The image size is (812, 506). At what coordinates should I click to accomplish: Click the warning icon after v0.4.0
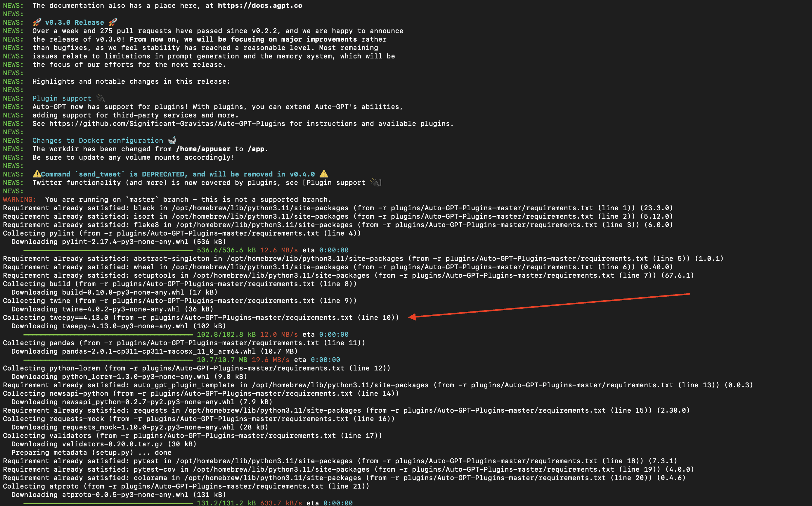323,174
